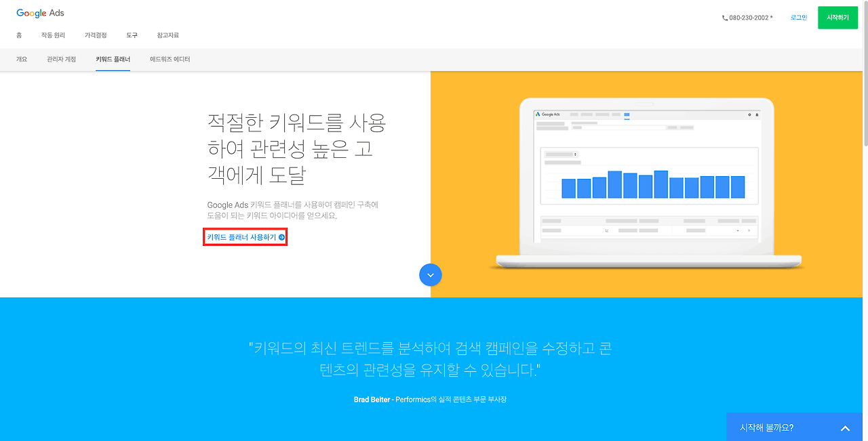Open the 홈 menu item
This screenshot has height=441, width=868.
pyautogui.click(x=18, y=35)
